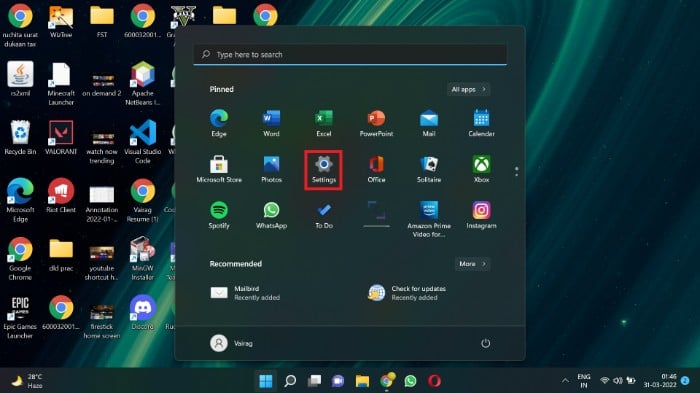Open the Office app

[x=376, y=169]
